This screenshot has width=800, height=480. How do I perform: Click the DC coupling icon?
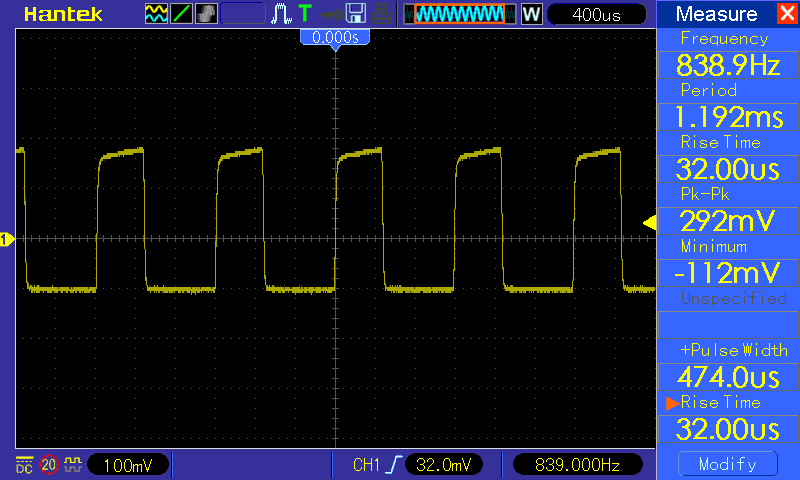point(24,465)
